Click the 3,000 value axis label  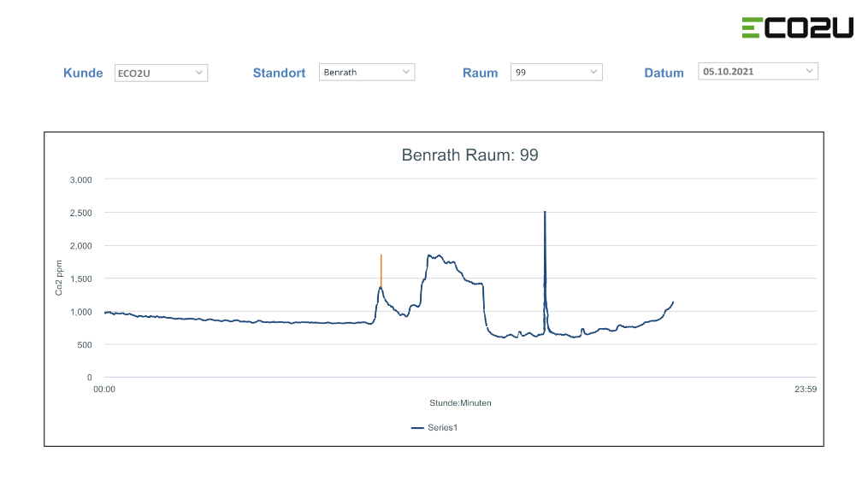point(80,180)
